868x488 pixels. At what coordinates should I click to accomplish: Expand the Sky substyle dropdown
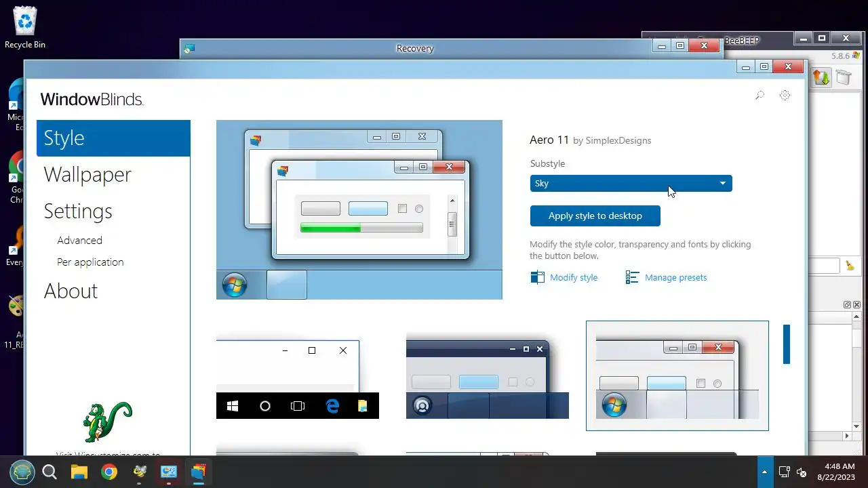(x=631, y=184)
